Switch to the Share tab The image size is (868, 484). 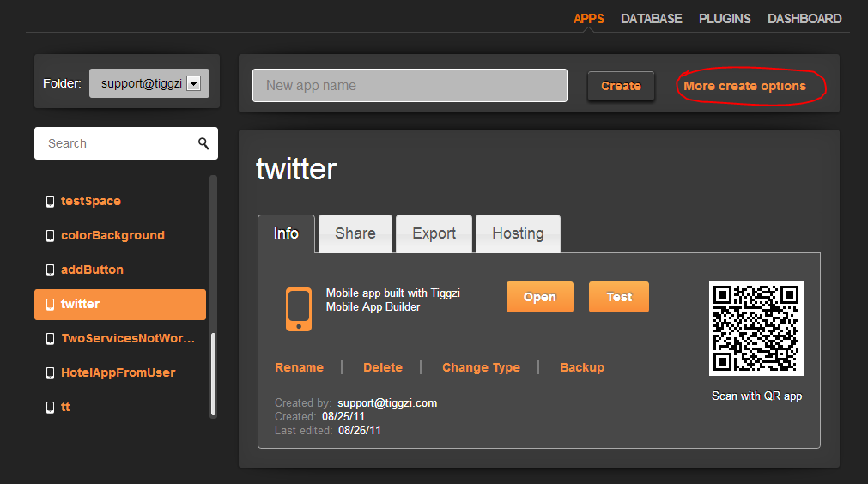click(355, 233)
